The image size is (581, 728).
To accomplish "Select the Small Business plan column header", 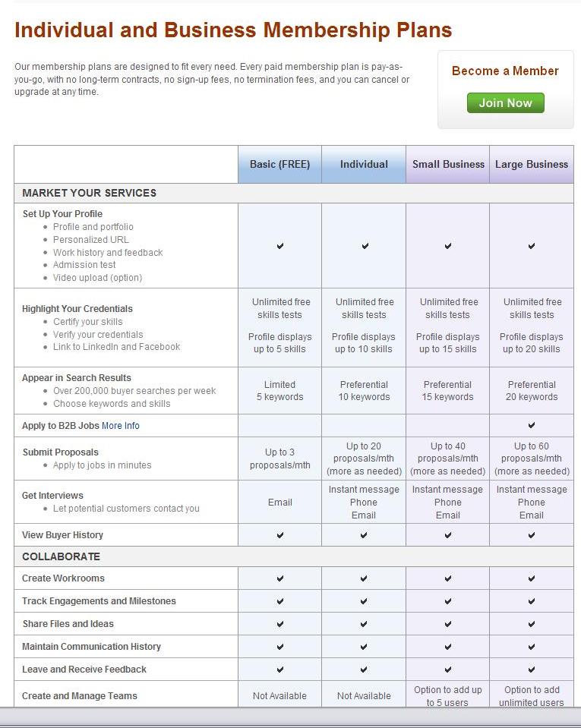I will [x=447, y=165].
